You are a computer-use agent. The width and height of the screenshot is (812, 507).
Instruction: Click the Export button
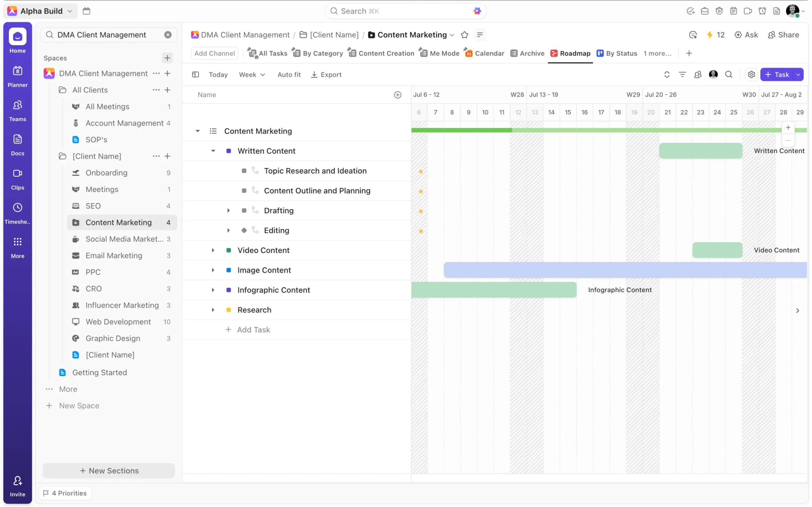click(326, 74)
